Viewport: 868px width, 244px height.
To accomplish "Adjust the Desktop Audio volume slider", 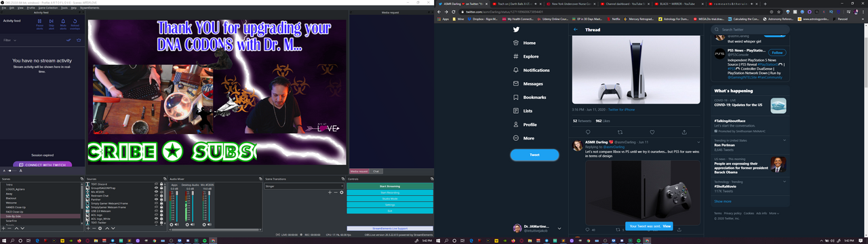I will (x=193, y=206).
